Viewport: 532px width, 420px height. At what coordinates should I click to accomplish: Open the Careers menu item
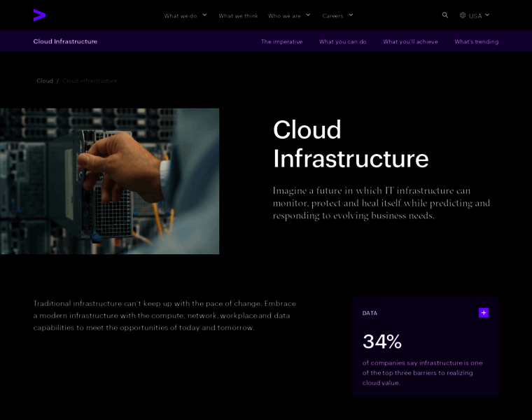pyautogui.click(x=332, y=15)
